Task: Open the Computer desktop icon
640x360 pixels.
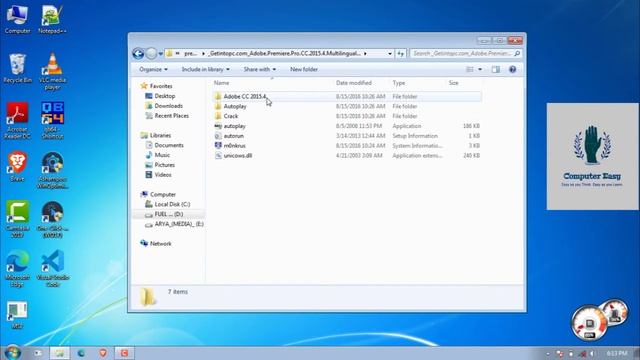Action: coord(17,20)
